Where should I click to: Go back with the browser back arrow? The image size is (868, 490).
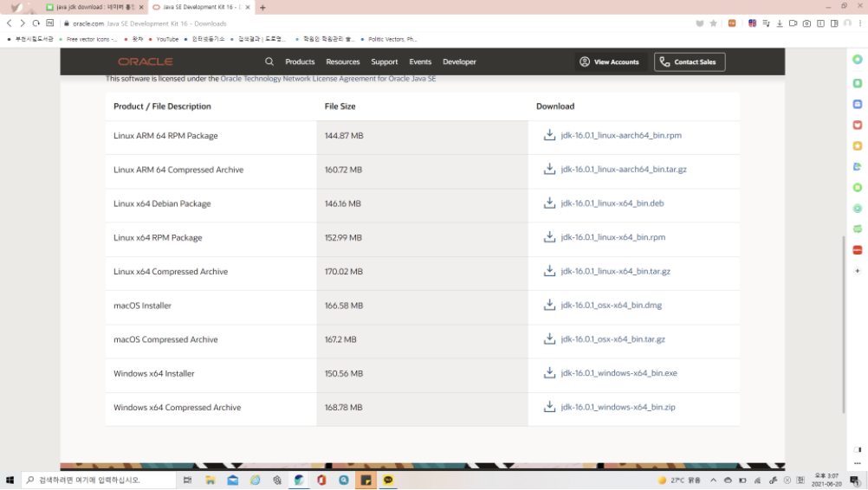[9, 23]
